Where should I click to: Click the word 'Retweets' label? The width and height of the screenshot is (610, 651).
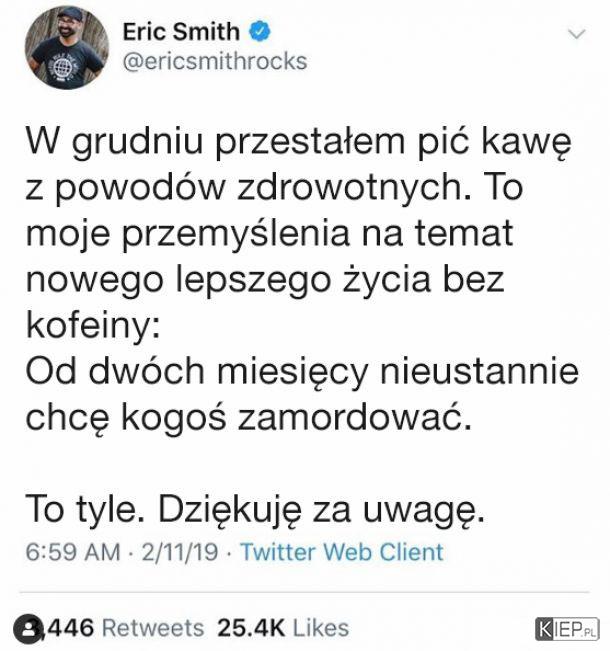(153, 628)
